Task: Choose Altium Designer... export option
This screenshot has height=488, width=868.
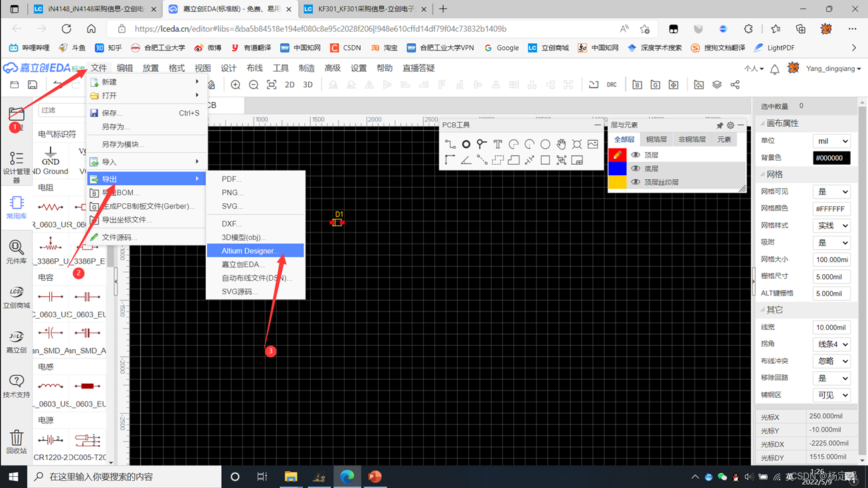Action: coord(256,251)
